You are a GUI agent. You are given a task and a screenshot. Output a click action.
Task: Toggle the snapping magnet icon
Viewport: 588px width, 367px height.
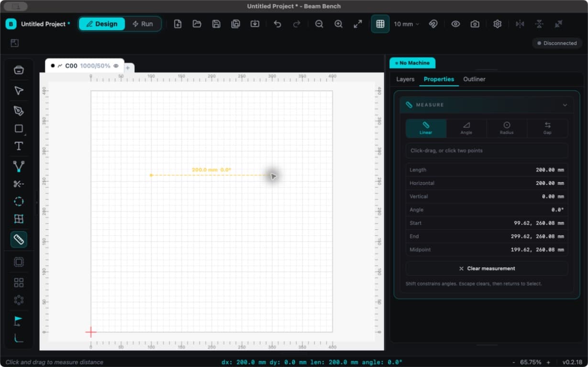[x=433, y=24]
